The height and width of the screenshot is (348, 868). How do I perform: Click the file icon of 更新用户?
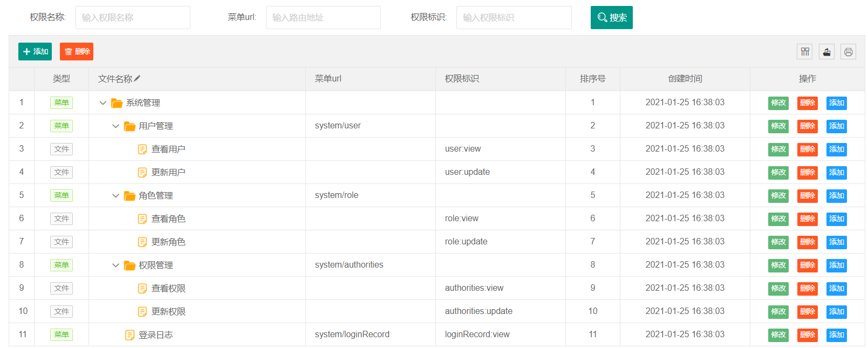click(x=142, y=173)
